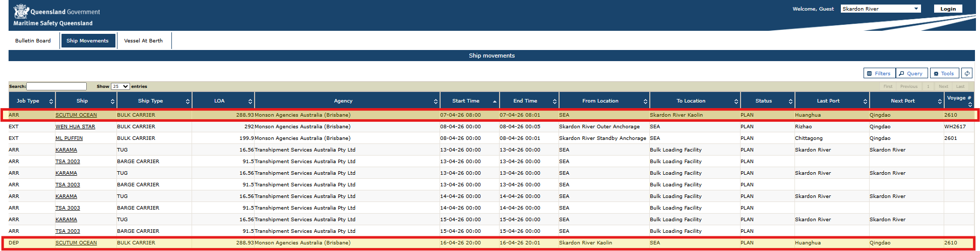This screenshot has width=980, height=251.
Task: Open the Query search button
Action: (911, 73)
